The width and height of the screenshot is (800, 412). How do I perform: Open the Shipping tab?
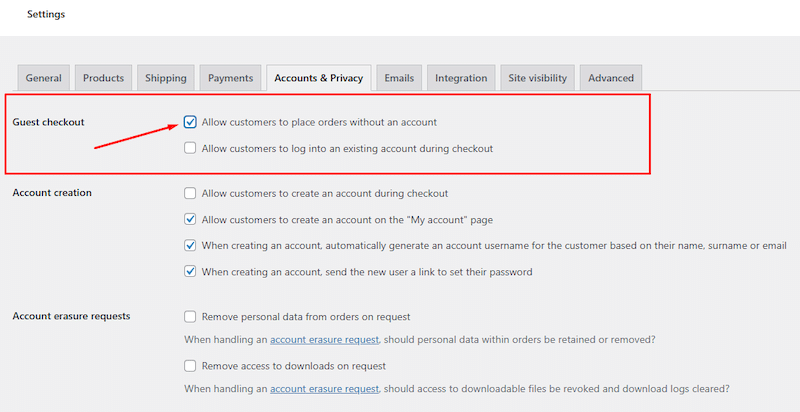click(x=165, y=78)
